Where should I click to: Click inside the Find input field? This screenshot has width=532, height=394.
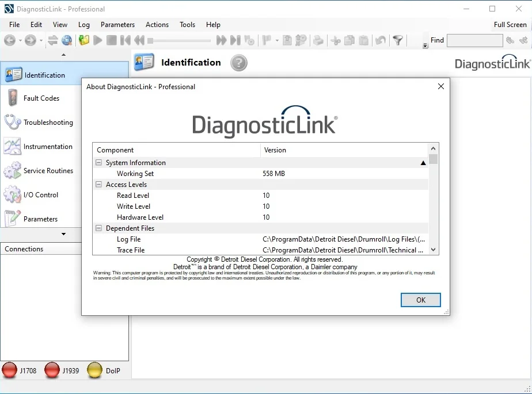pos(474,40)
